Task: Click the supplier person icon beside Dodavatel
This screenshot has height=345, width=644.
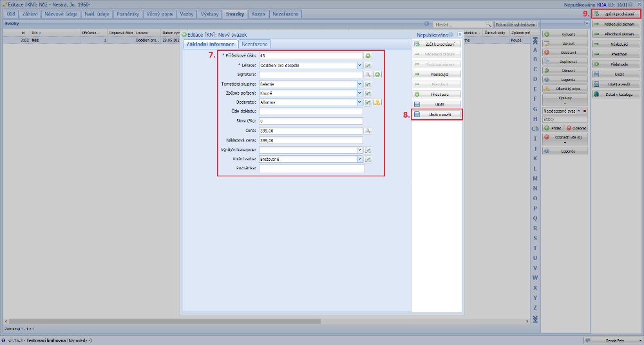Action: (378, 102)
